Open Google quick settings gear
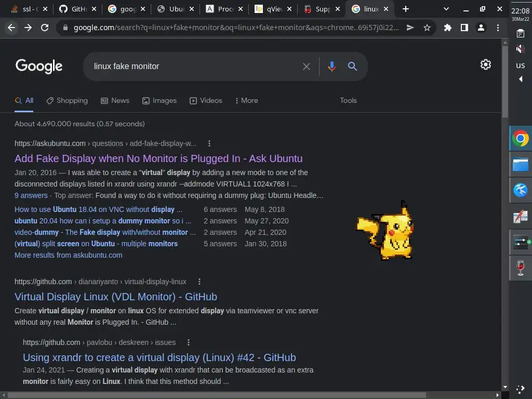 point(486,64)
